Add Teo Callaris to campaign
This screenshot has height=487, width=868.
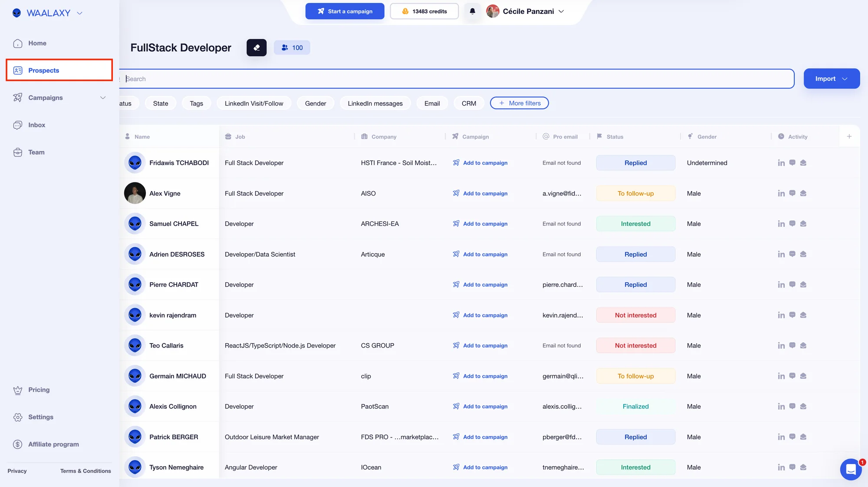[480, 345]
